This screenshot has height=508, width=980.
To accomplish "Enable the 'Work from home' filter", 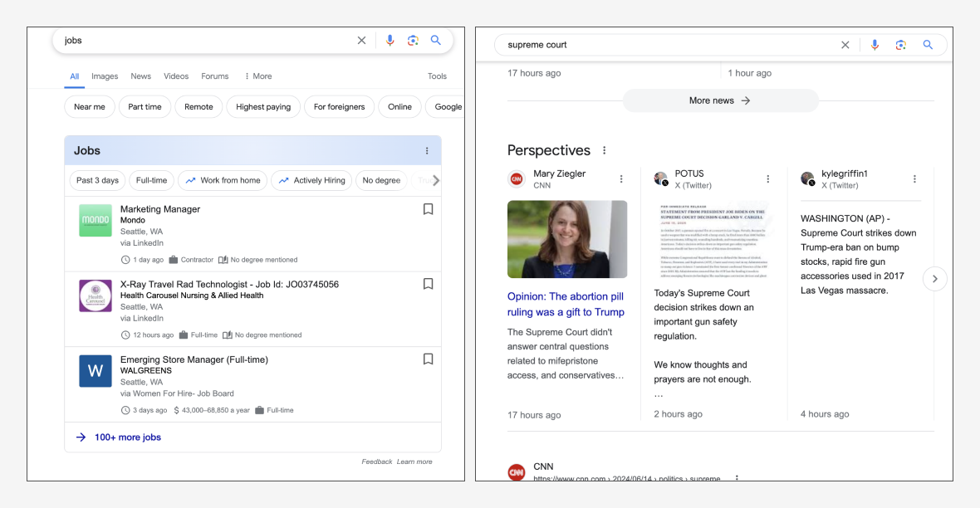I will tap(223, 181).
